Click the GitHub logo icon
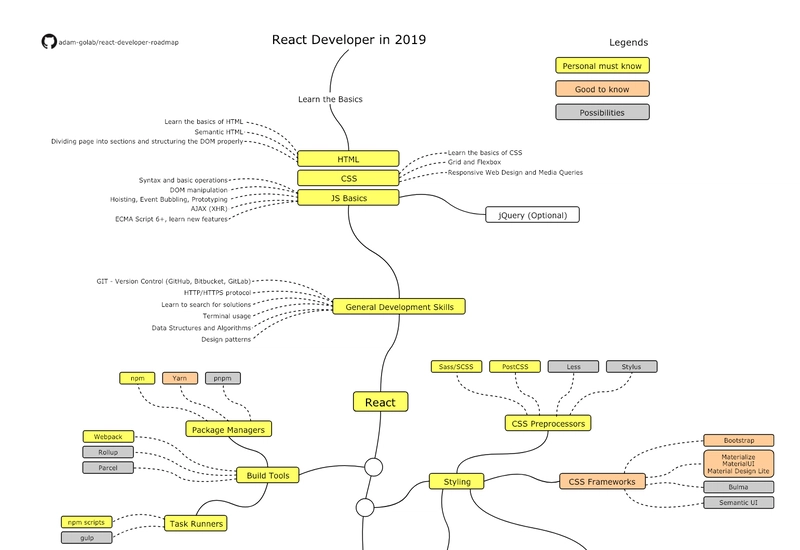This screenshot has height=550, width=800. (49, 42)
